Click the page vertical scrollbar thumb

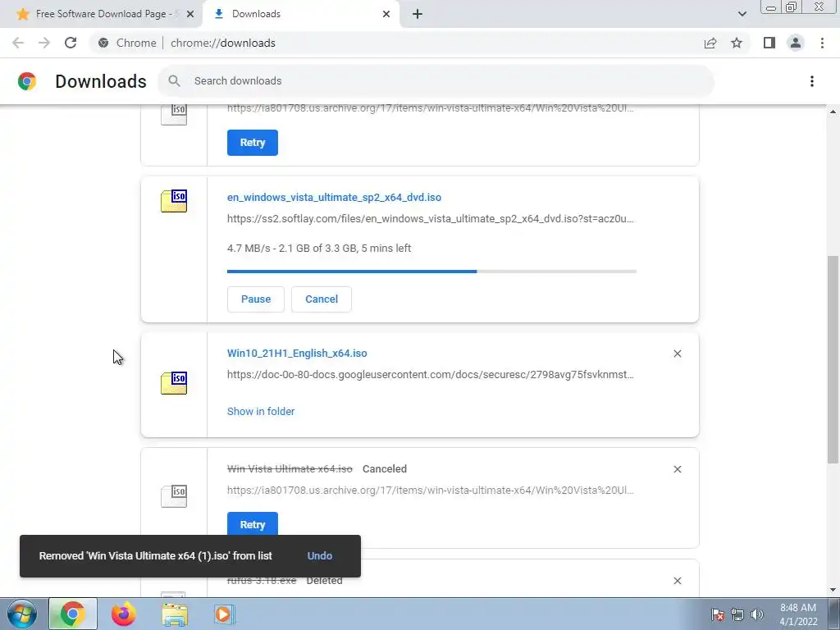(833, 360)
